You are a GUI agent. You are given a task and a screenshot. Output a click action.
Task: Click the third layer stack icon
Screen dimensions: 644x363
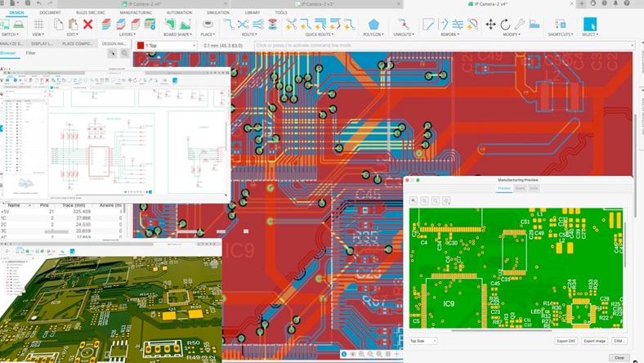[135, 25]
